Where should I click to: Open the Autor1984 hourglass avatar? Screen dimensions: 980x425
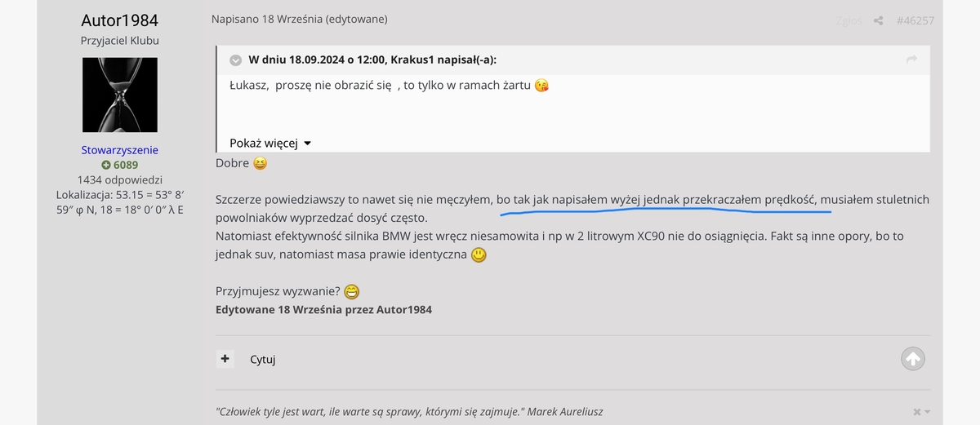coord(120,95)
